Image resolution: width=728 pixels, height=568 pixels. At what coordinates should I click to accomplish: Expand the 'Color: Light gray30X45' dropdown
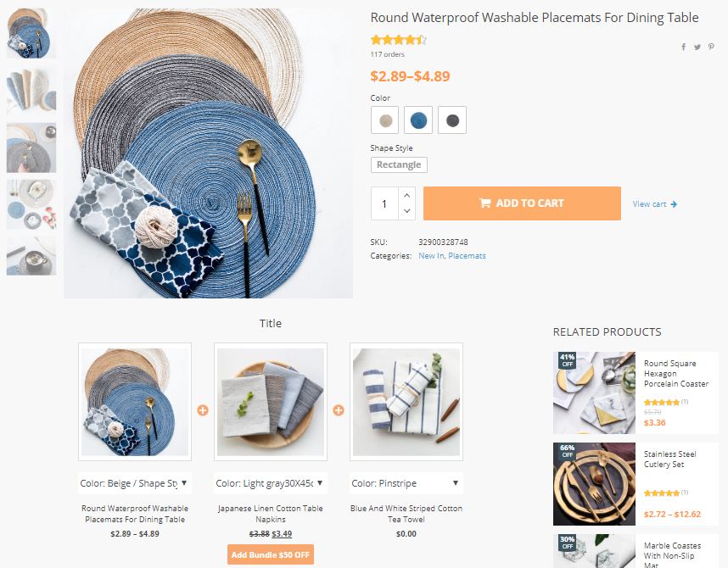point(271,483)
